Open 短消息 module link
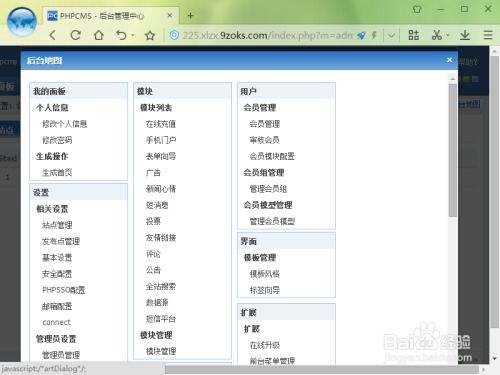 pos(157,205)
